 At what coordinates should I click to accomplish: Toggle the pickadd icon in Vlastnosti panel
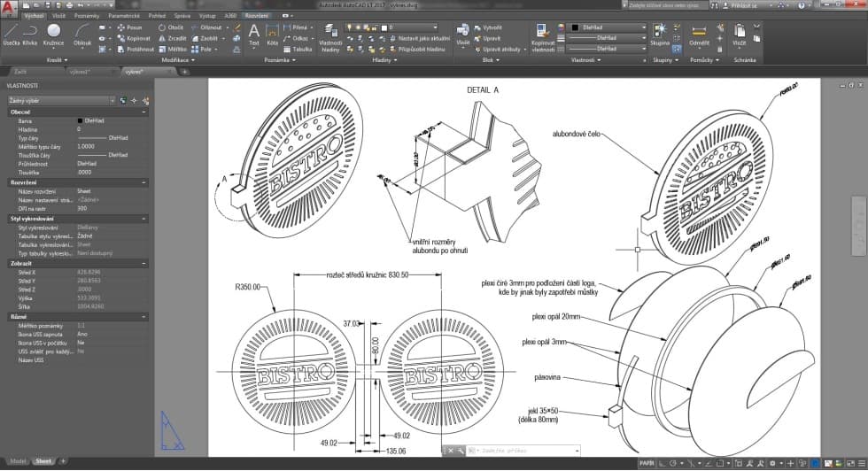pyautogui.click(x=123, y=101)
